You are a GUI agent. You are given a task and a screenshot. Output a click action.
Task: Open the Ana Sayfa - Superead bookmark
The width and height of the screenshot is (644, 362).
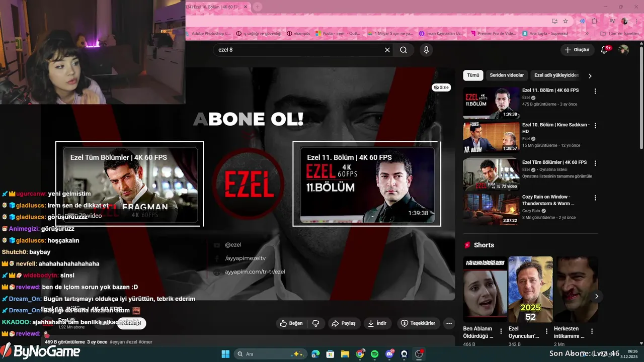[x=545, y=34]
